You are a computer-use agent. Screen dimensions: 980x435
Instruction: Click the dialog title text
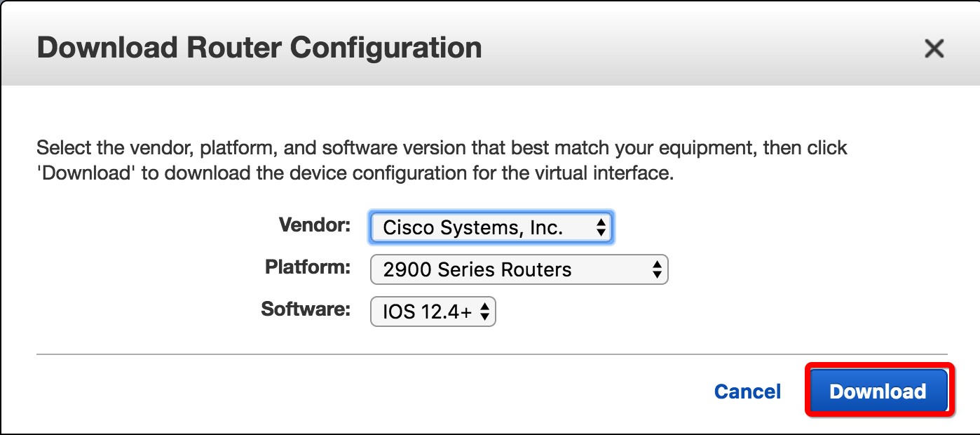(259, 48)
